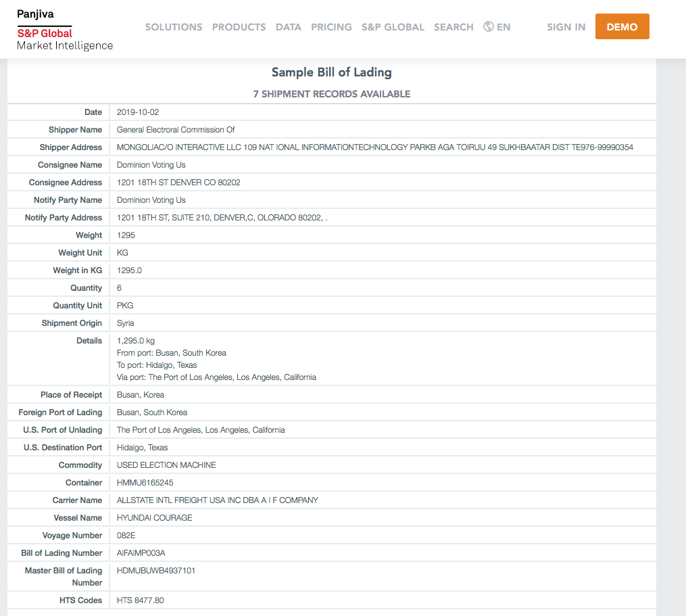This screenshot has width=686, height=616.
Task: Click the 'Sample Bill of Lading' title
Action: pos(332,72)
